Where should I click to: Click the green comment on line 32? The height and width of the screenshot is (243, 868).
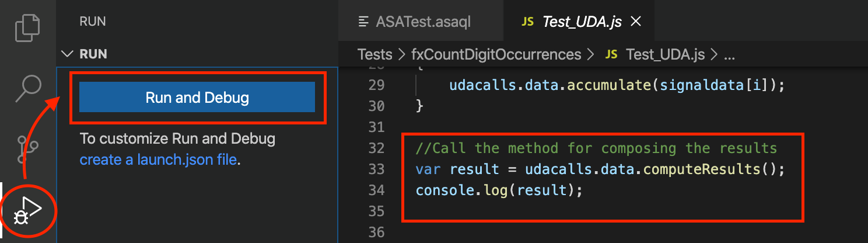(596, 148)
